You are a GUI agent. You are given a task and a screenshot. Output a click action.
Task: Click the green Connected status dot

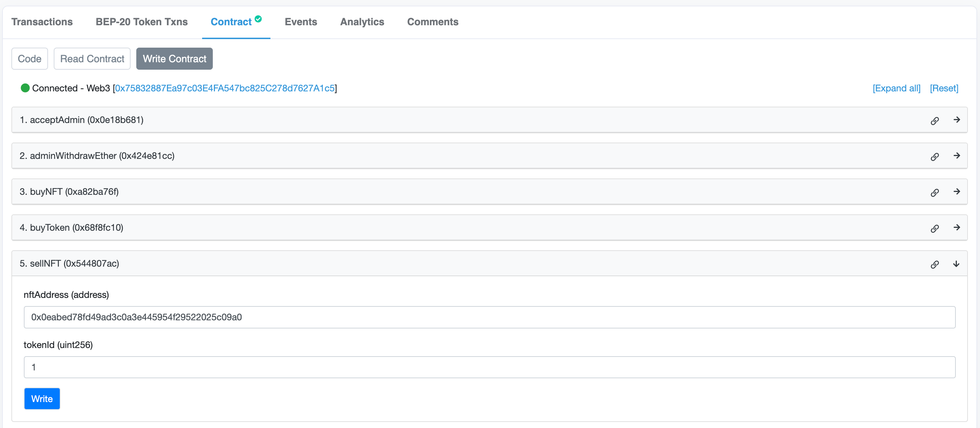point(25,88)
